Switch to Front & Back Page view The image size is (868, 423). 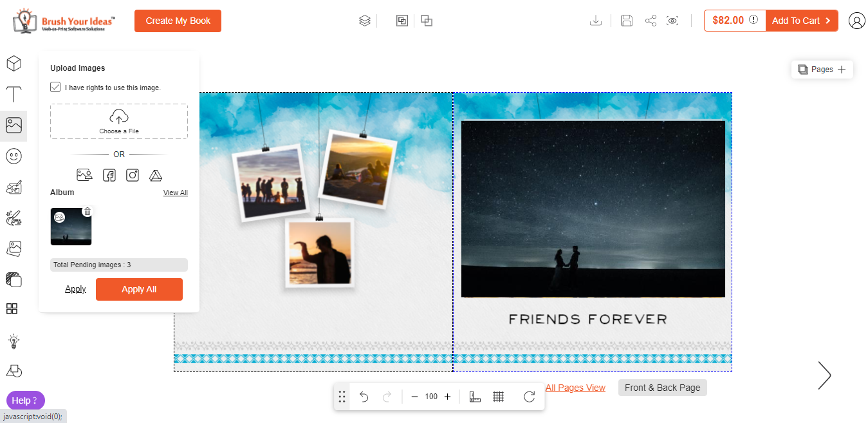(662, 388)
